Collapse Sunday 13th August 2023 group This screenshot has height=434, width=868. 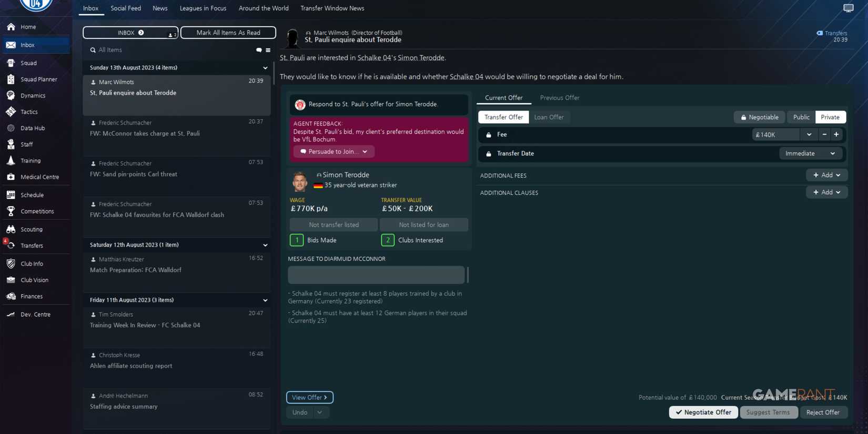tap(265, 68)
